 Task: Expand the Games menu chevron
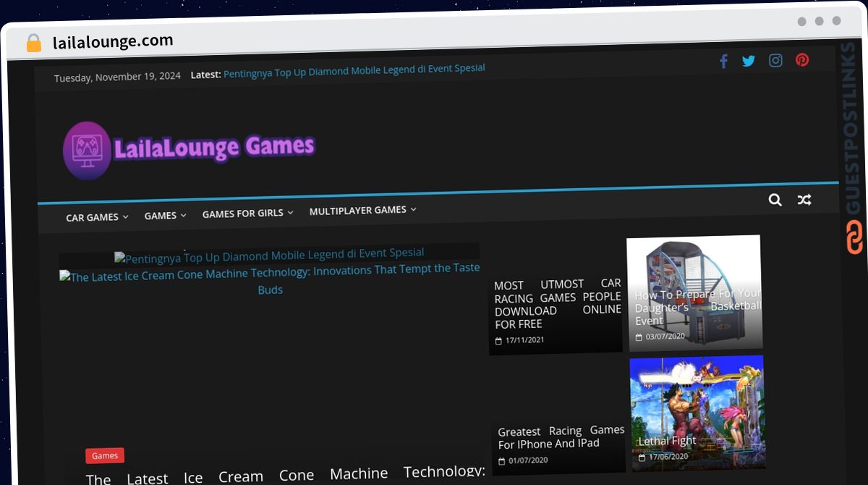[183, 215]
